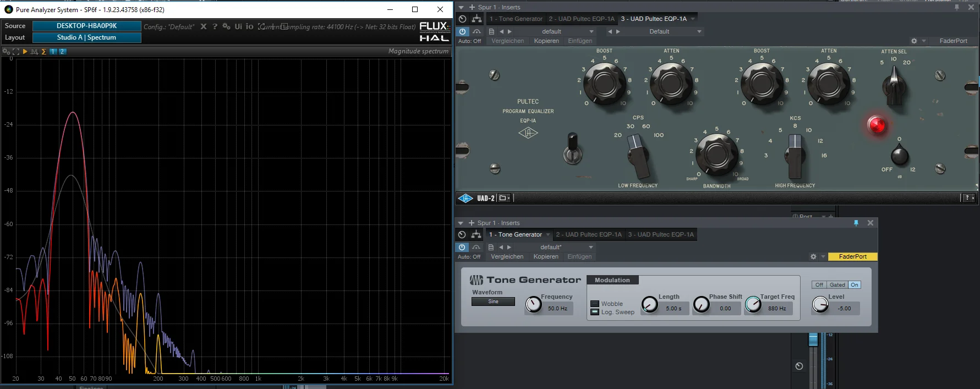Click the gear icon beside FaderPort in Tone Generator window
This screenshot has height=389, width=980.
813,256
